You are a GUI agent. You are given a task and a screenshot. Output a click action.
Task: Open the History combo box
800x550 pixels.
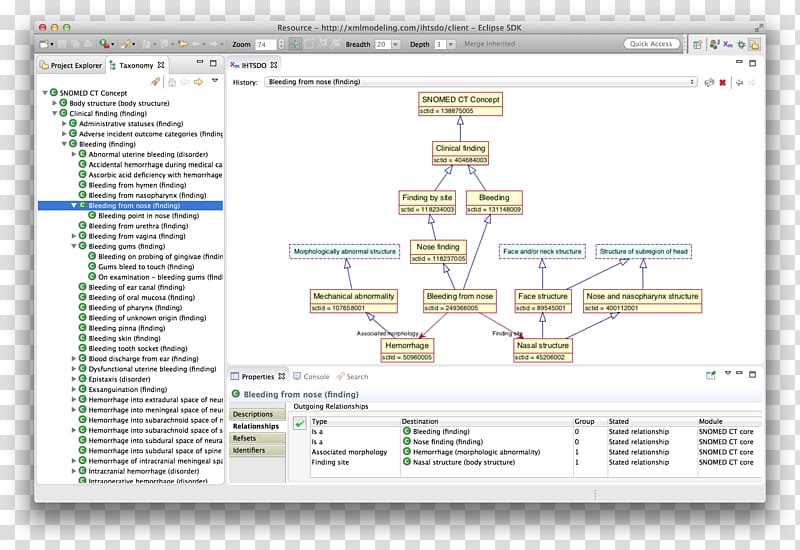point(480,82)
